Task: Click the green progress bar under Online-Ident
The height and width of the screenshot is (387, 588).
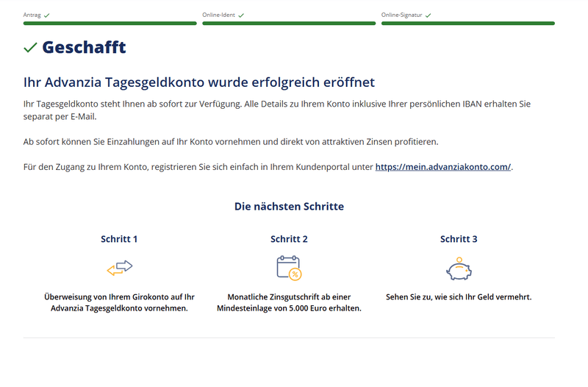Action: pos(289,24)
